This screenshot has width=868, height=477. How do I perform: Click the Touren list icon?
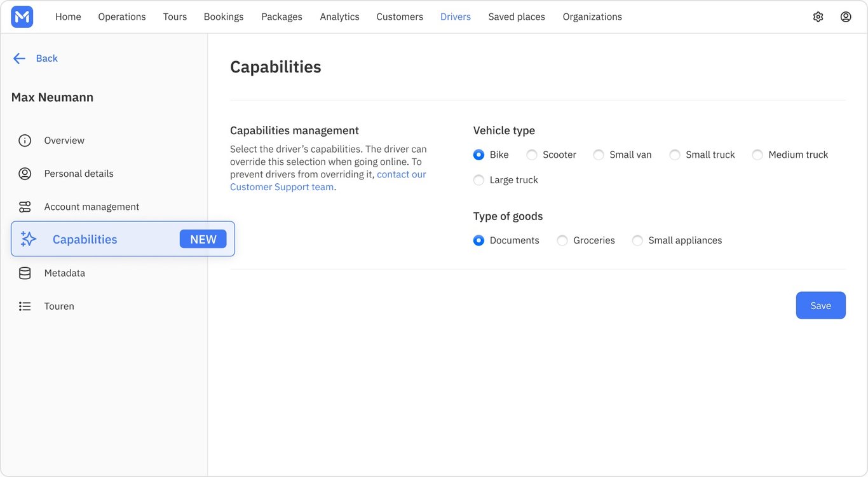(25, 307)
